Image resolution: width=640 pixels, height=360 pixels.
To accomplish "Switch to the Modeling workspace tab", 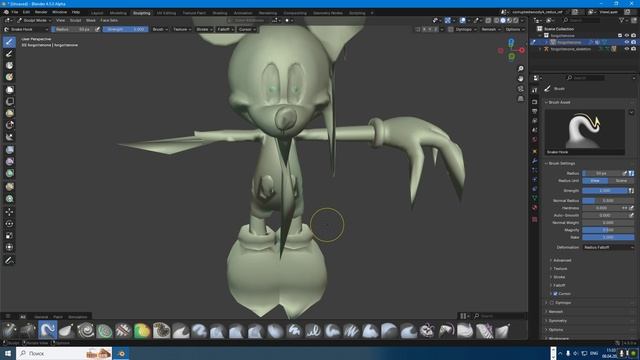I will (118, 13).
